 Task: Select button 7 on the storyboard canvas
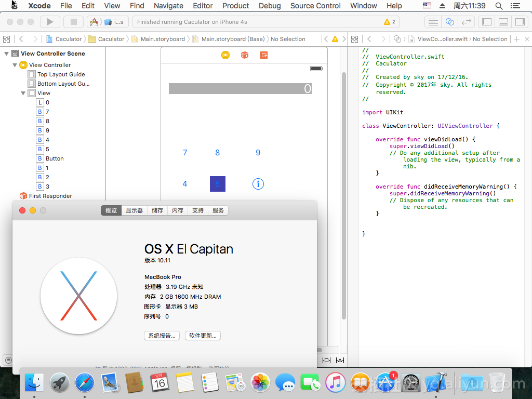click(x=185, y=153)
